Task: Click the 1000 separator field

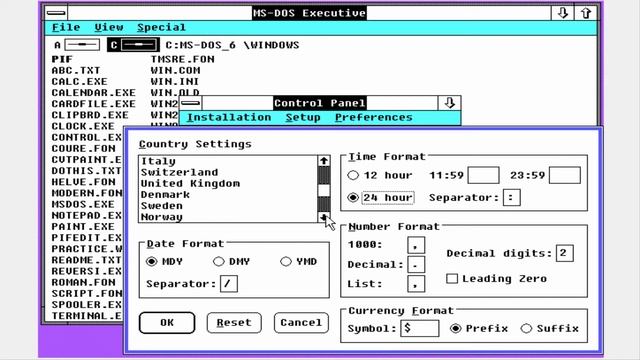Action: point(416,245)
